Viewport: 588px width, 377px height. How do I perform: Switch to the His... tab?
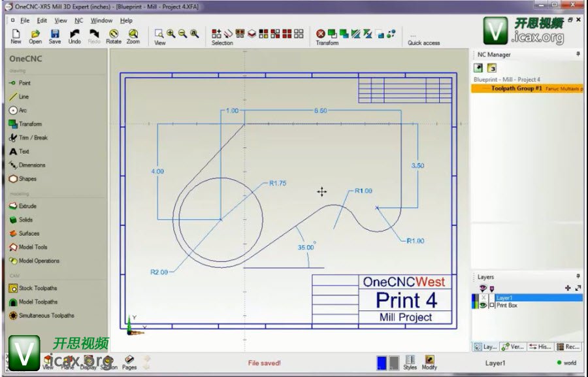540,346
